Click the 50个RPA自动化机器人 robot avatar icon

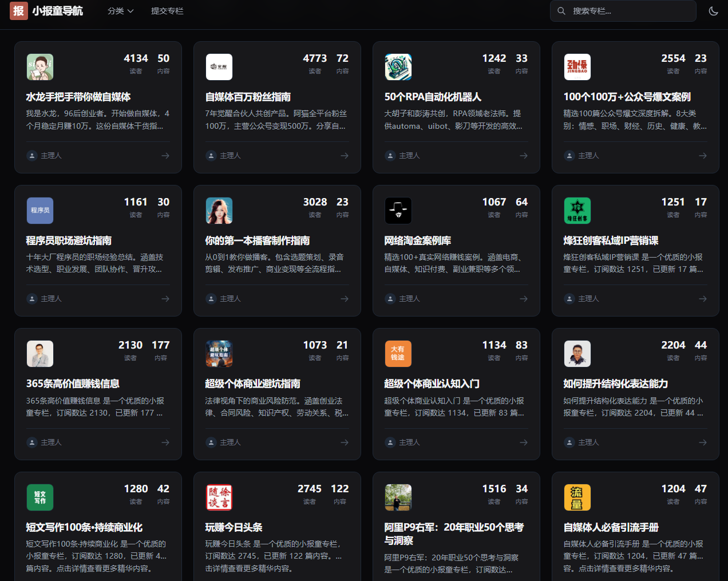coord(398,67)
